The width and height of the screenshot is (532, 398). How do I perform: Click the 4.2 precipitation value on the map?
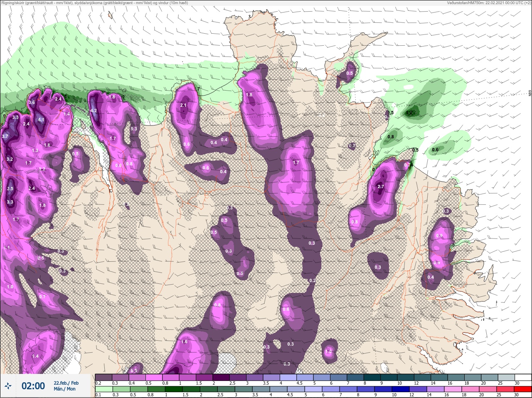94,111
